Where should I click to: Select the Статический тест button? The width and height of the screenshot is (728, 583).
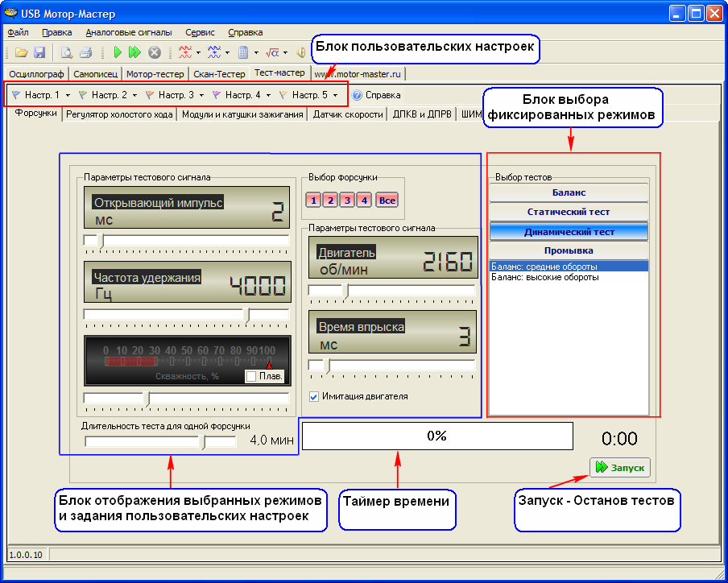click(568, 212)
